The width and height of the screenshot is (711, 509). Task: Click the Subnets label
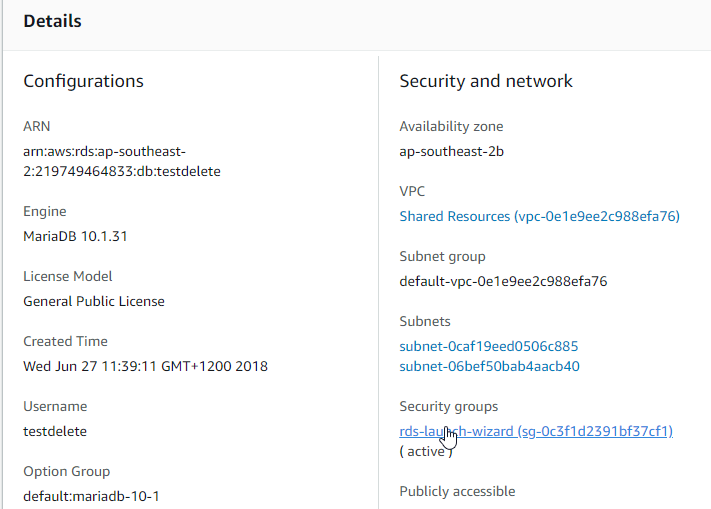425,321
